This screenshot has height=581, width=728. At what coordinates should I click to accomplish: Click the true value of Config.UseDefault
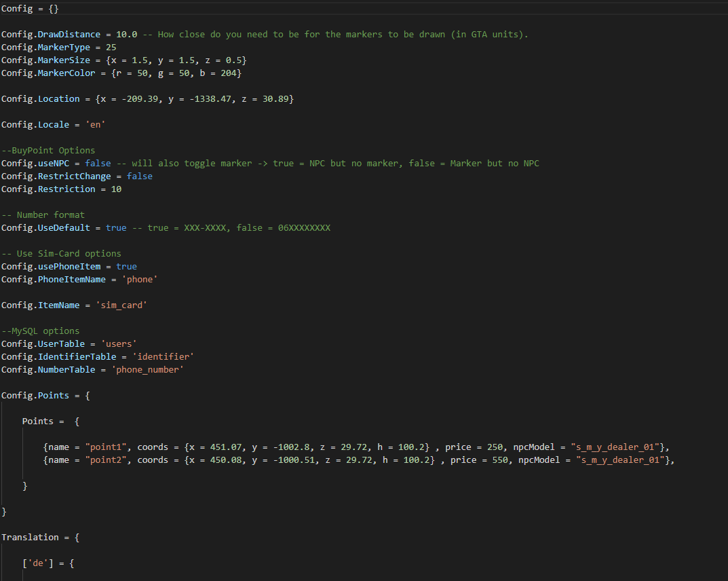tap(116, 228)
